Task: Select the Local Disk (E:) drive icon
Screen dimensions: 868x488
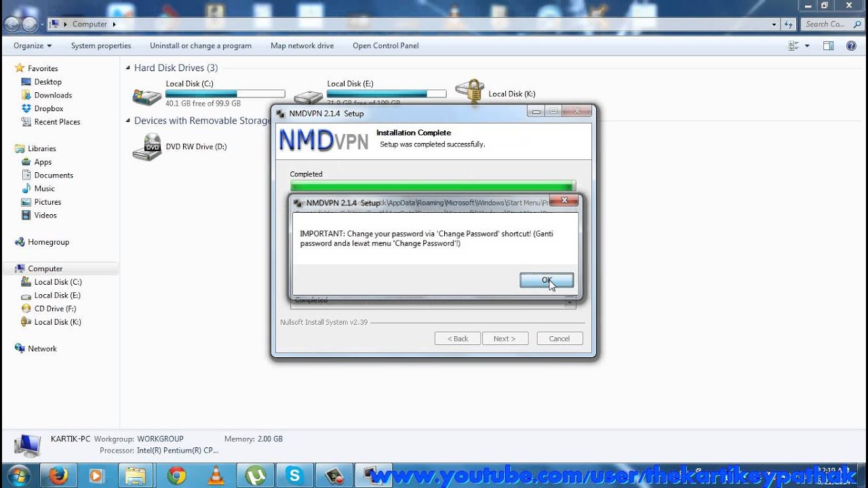Action: click(x=308, y=97)
